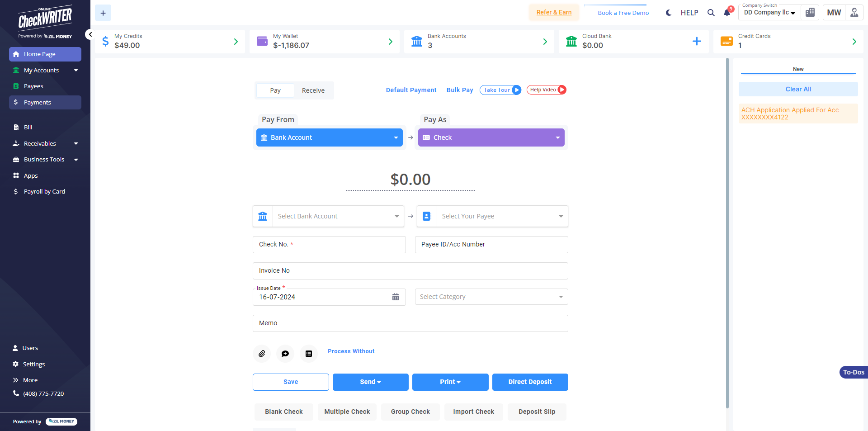Toggle dark mode moon icon
Screen dimensions: 868x431
pos(669,13)
